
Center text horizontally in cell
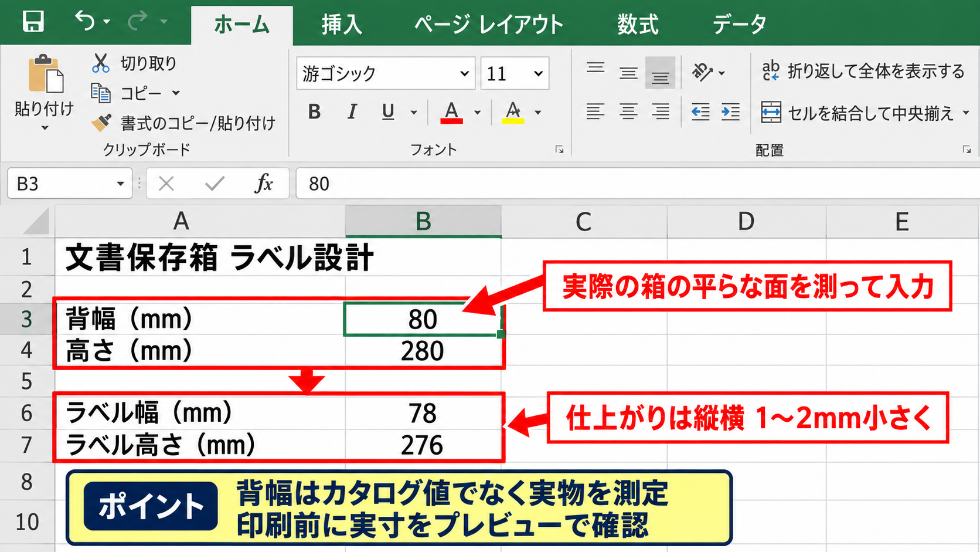(628, 111)
